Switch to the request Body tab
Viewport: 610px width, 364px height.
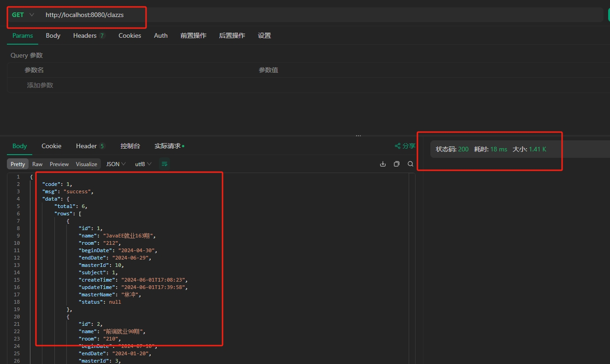pos(53,35)
